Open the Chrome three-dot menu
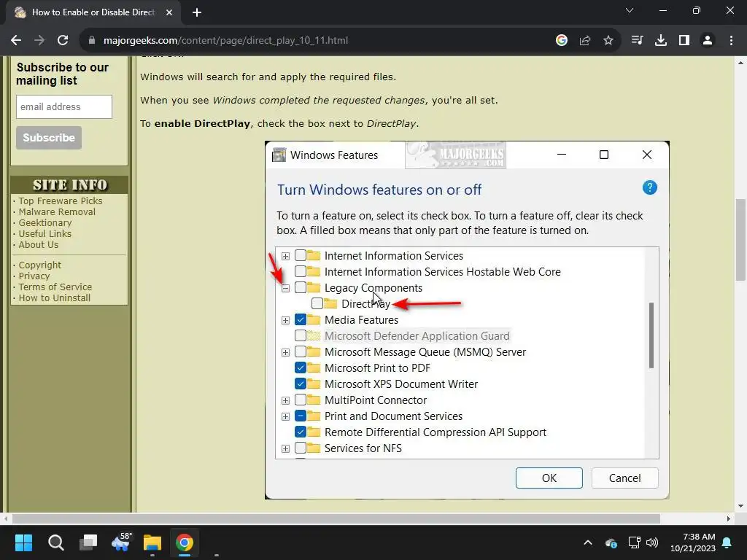The image size is (747, 560). coord(731,41)
